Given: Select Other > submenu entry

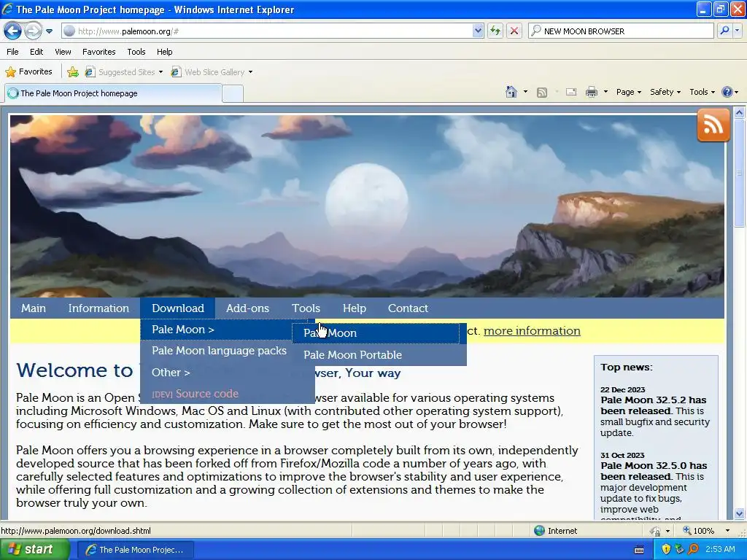Looking at the screenshot, I should click(x=228, y=373).
